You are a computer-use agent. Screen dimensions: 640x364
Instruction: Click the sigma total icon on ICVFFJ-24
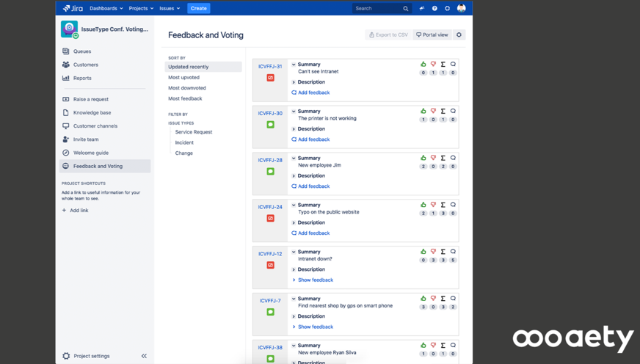click(x=443, y=205)
